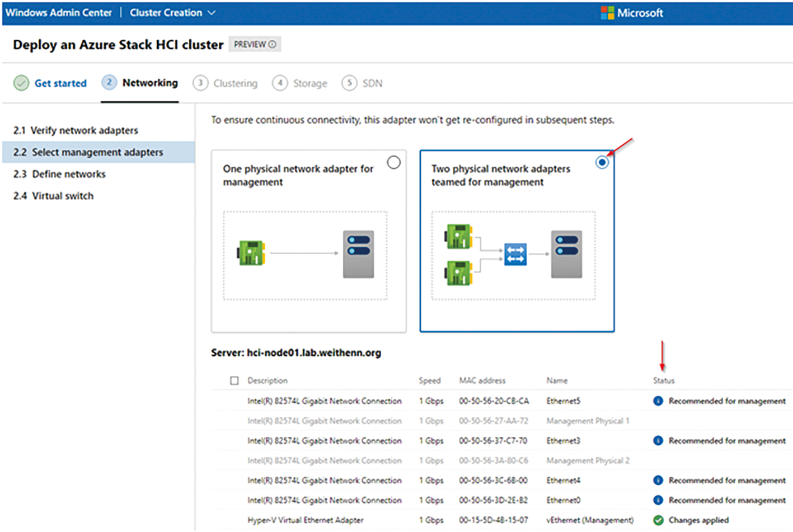Click MAC address 00-50-56-20-CB-CA

point(494,401)
